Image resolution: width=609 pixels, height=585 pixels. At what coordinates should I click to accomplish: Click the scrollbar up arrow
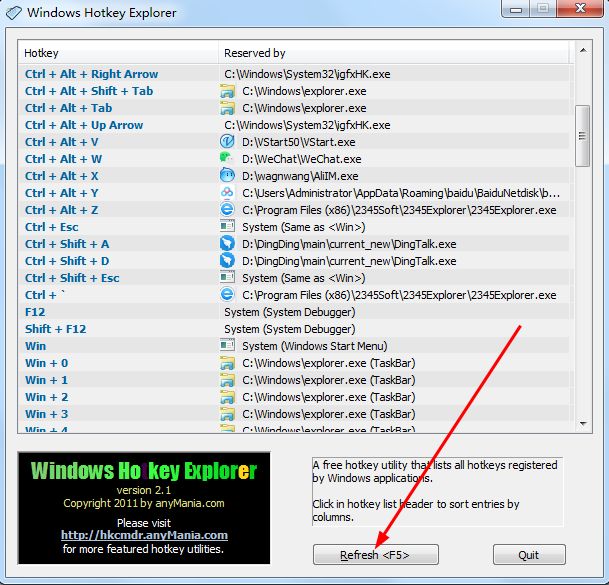tap(583, 50)
